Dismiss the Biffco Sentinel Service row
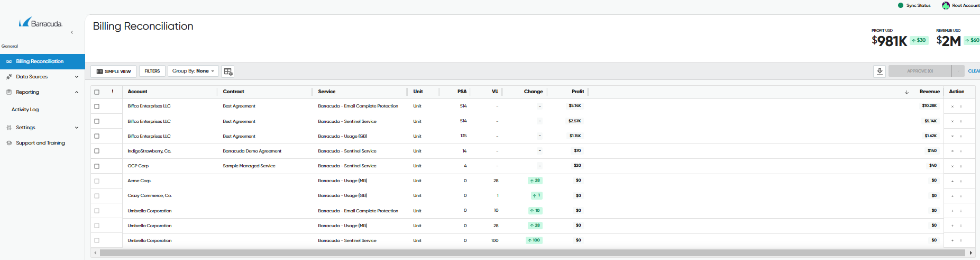Viewport: 980px width, 260px height. pyautogui.click(x=952, y=121)
